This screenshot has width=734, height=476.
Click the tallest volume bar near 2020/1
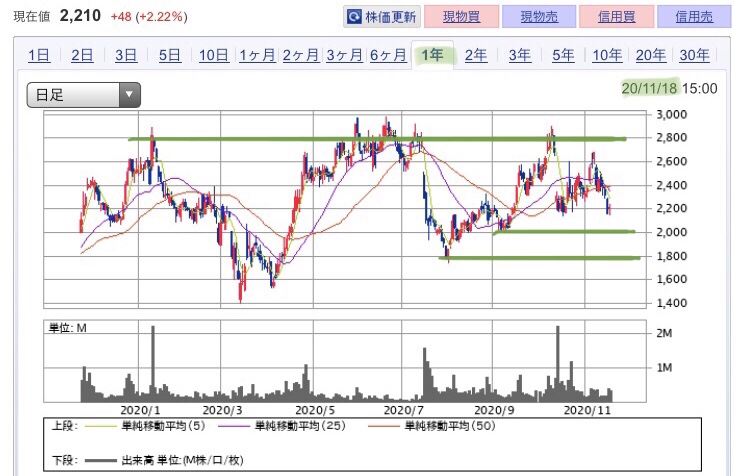pyautogui.click(x=153, y=364)
